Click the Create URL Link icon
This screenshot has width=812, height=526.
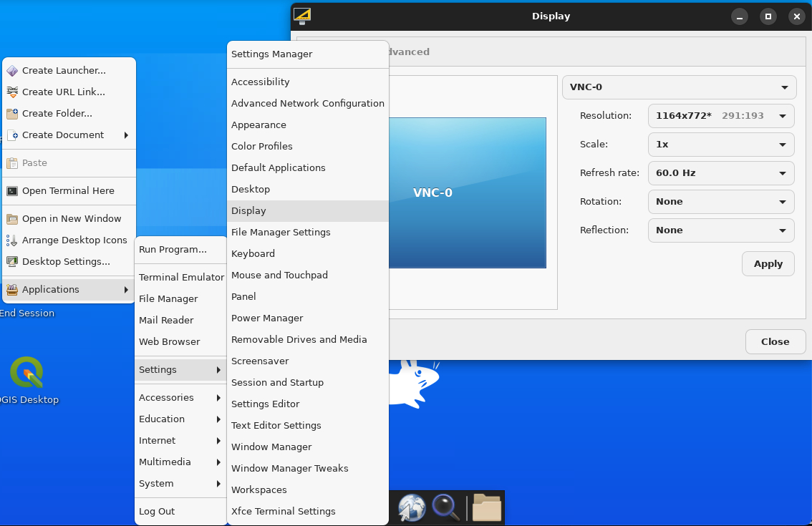click(12, 92)
